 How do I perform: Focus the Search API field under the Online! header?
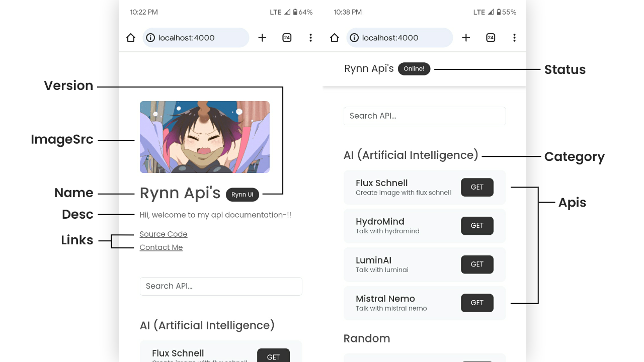425,116
